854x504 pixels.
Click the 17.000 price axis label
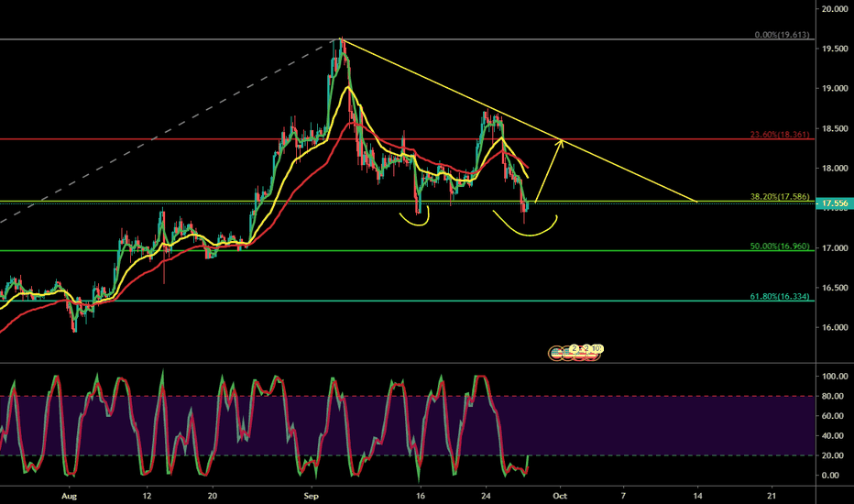(x=835, y=248)
